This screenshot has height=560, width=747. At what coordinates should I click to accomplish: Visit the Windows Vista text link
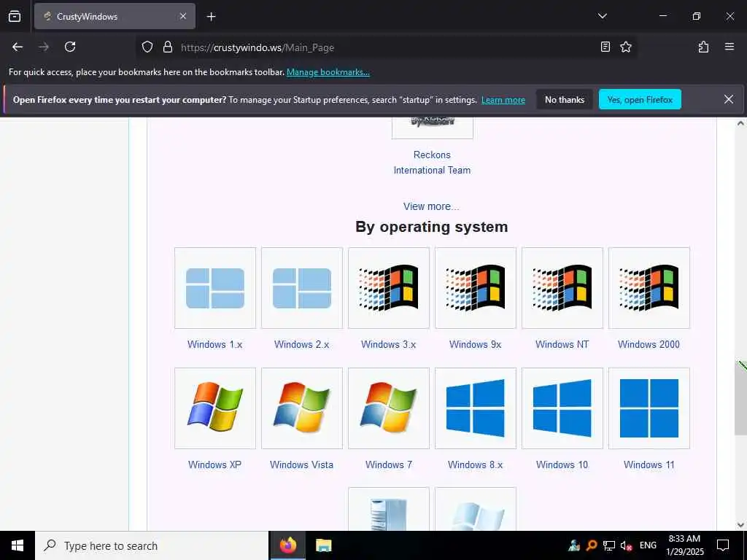coord(301,464)
